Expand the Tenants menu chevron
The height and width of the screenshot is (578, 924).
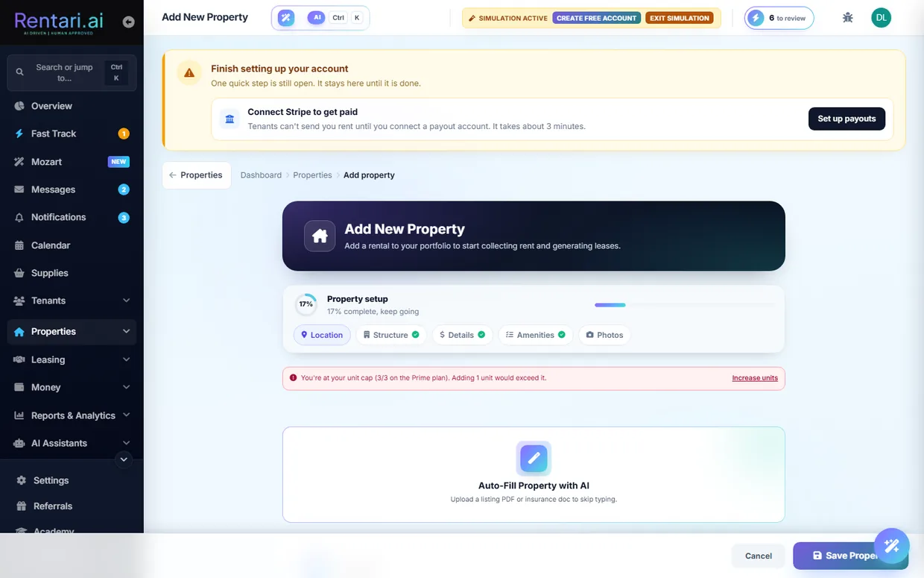(x=126, y=301)
